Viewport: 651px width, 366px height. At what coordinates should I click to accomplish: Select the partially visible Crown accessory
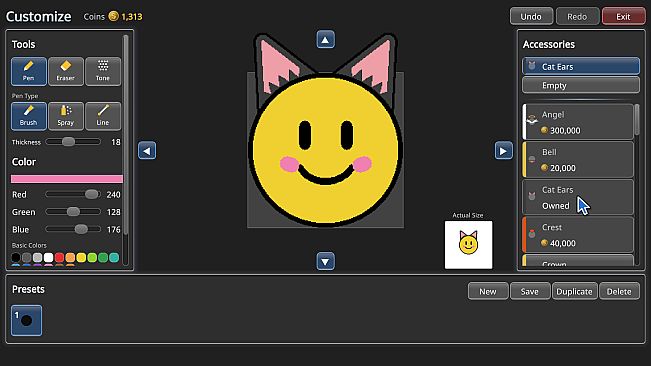point(578,261)
